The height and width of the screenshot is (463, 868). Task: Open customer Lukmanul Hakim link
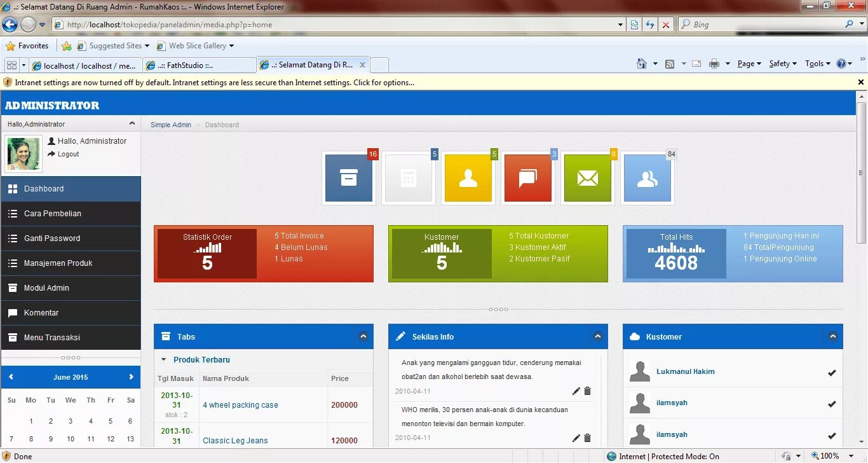click(x=686, y=371)
